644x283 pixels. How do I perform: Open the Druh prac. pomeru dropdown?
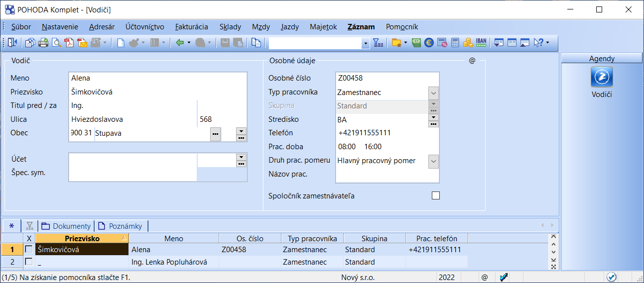(433, 161)
